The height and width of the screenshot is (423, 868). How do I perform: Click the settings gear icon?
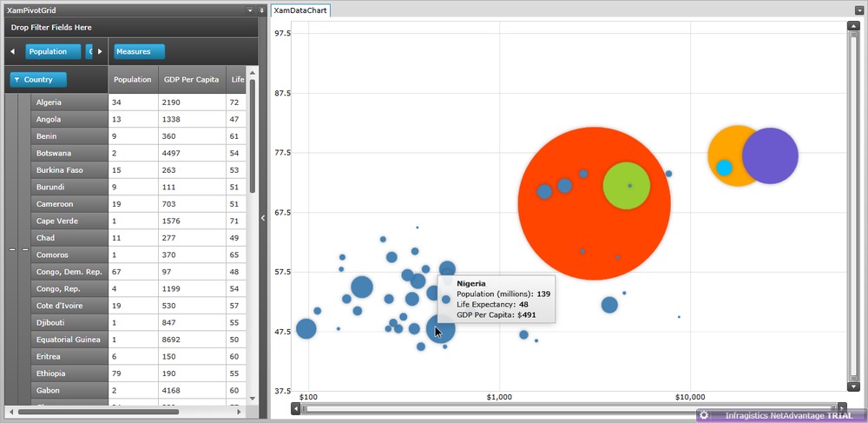pos(704,415)
